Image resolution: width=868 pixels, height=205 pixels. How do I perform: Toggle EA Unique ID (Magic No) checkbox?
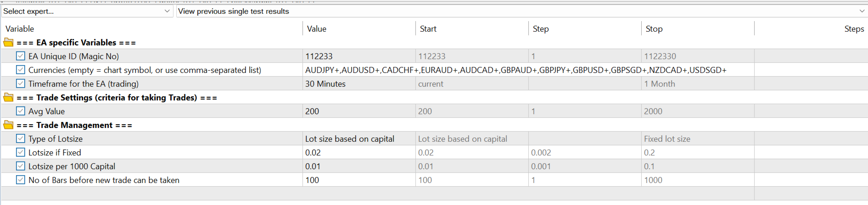[20, 56]
